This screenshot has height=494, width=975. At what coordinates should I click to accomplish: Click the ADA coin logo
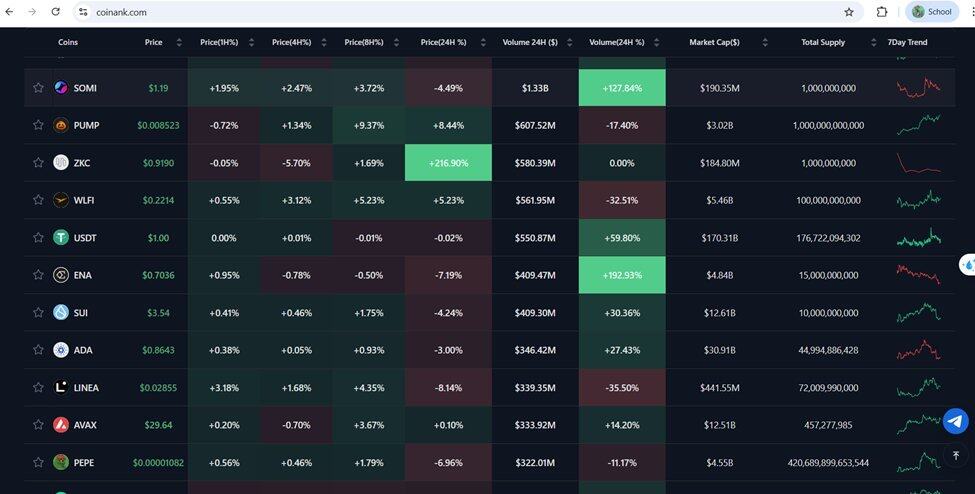61,350
